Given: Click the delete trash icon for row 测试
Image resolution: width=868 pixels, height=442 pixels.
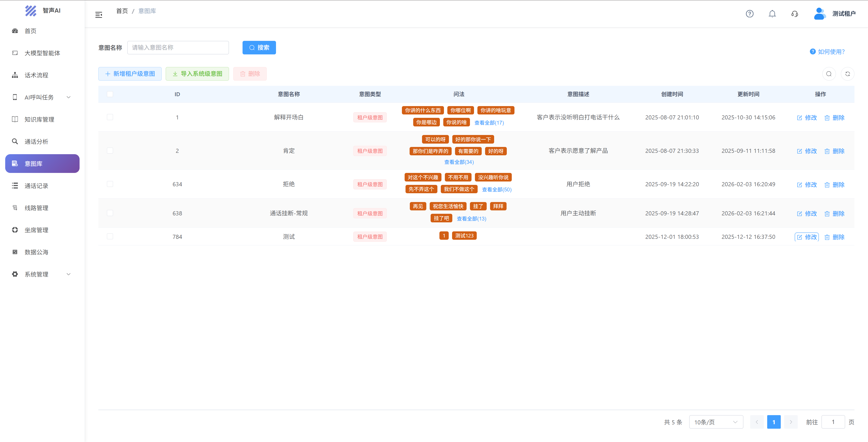Looking at the screenshot, I should [x=827, y=237].
